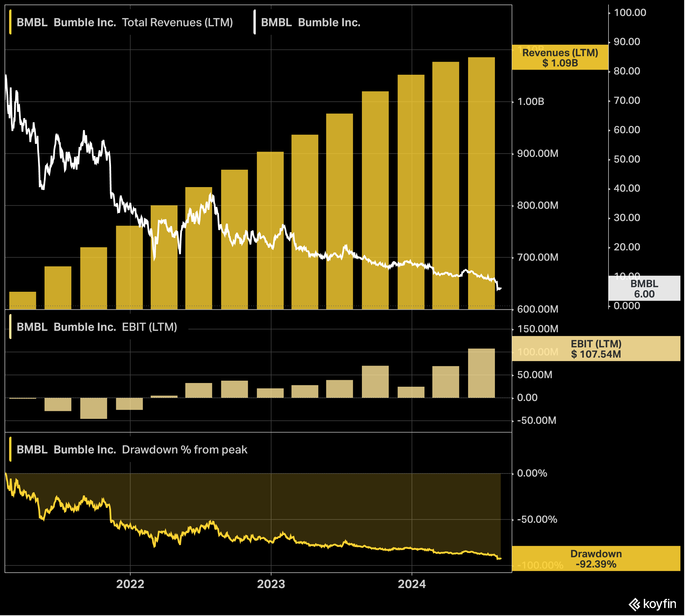The width and height of the screenshot is (685, 616).
Task: Click the -50.00M EBIT axis label
Action: pos(537,421)
